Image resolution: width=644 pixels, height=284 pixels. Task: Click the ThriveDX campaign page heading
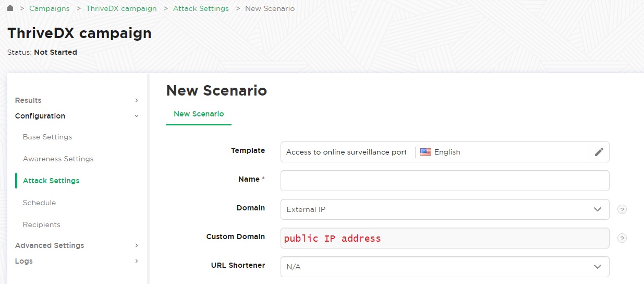coord(79,33)
